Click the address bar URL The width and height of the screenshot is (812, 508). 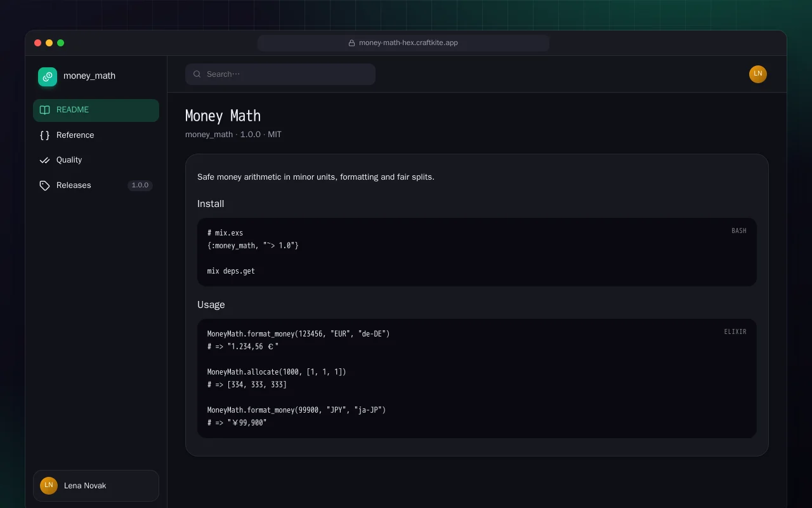[x=409, y=43]
